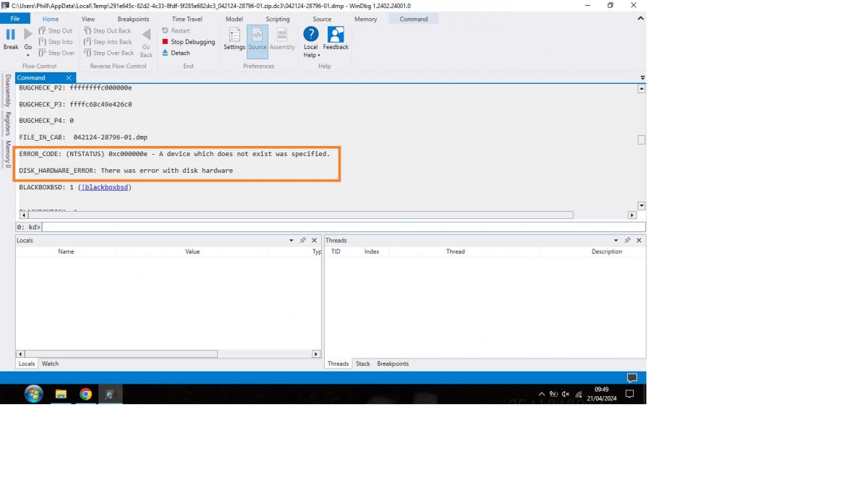Open the Disassembly side panel
Viewport: 868px width, 485px height.
(x=8, y=90)
